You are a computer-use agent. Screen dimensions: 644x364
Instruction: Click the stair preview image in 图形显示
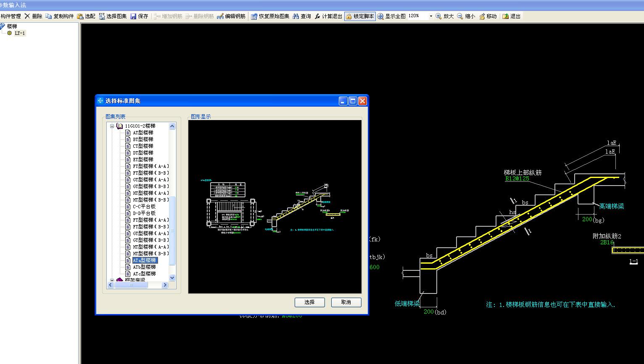(x=275, y=207)
